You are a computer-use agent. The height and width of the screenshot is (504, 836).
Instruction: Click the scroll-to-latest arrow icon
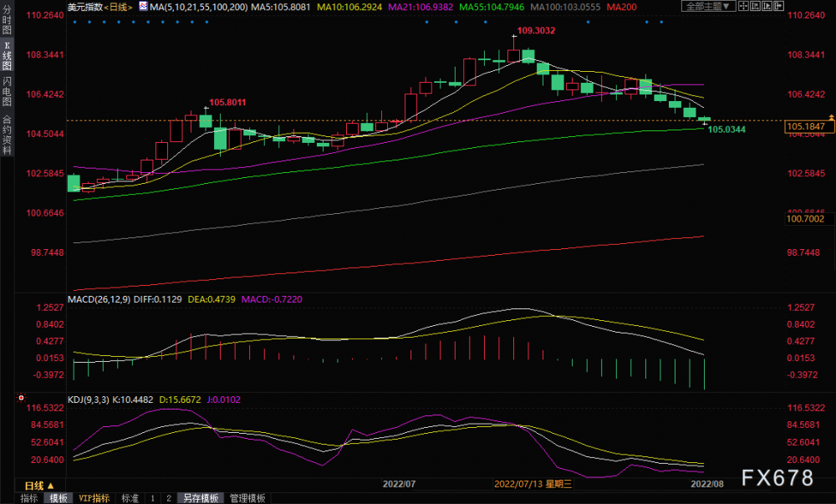point(779,6)
